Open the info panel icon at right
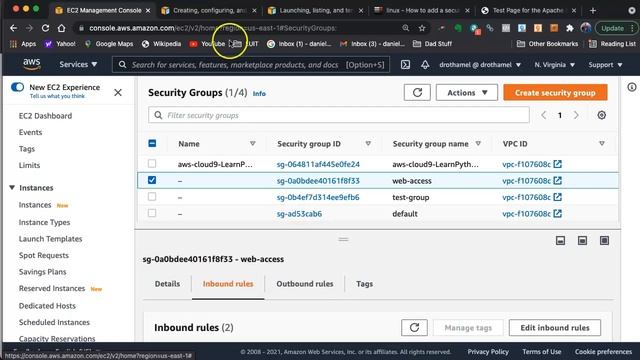Image resolution: width=640 pixels, height=360 pixels. (631, 87)
